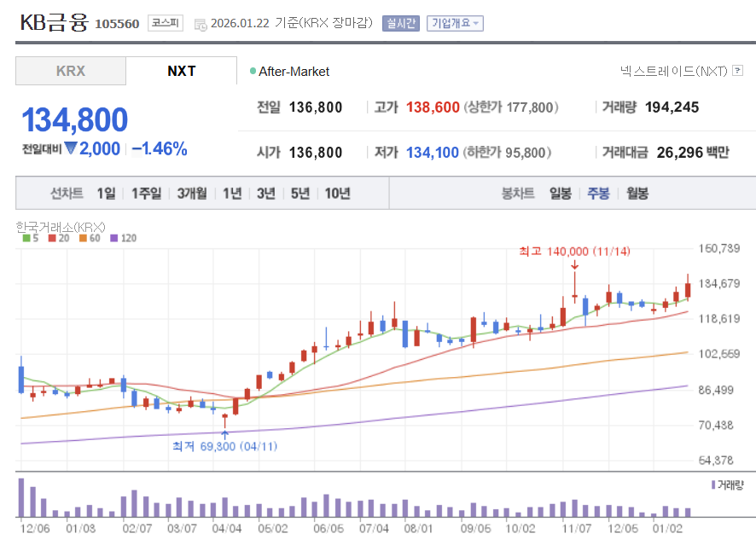This screenshot has height=551, width=756.
Task: Click the -1.46% change value
Action: (x=159, y=149)
